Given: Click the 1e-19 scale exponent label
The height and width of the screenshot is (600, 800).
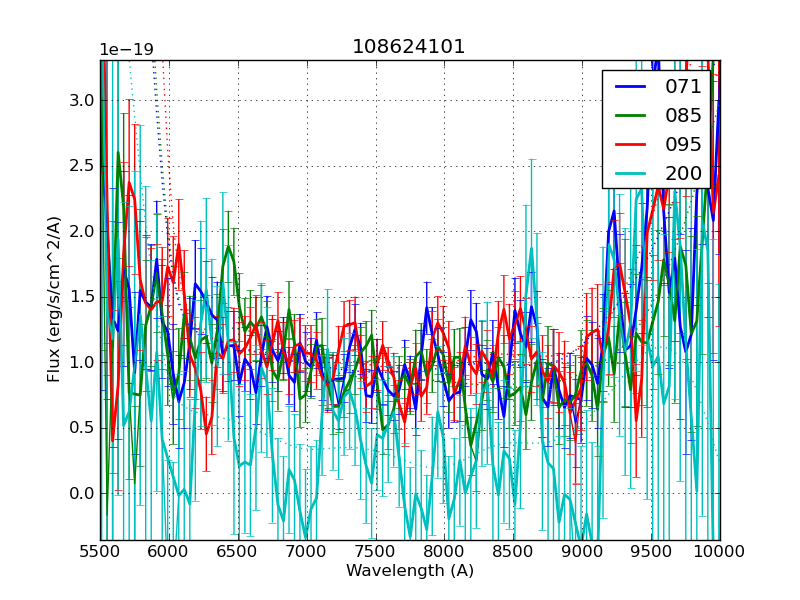Looking at the screenshot, I should 126,50.
